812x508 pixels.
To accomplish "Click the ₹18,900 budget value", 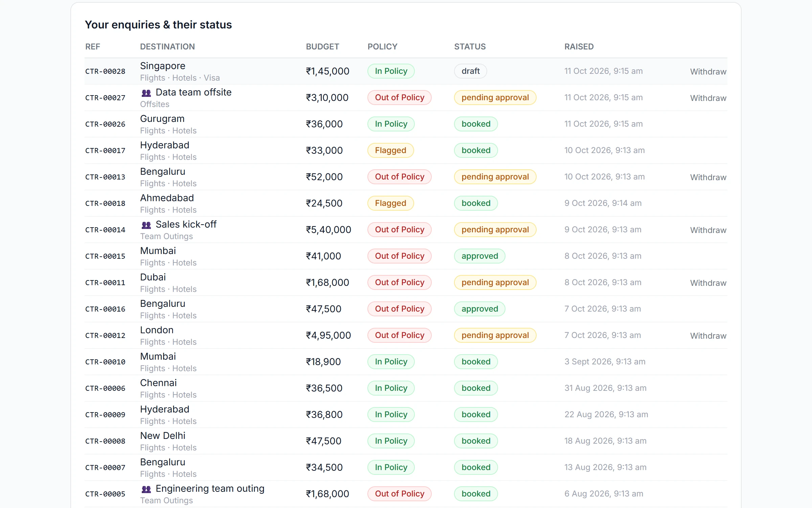I will pyautogui.click(x=323, y=362).
